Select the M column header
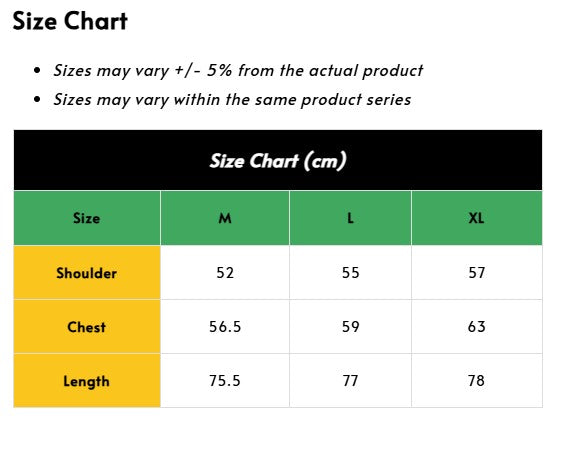 [225, 218]
